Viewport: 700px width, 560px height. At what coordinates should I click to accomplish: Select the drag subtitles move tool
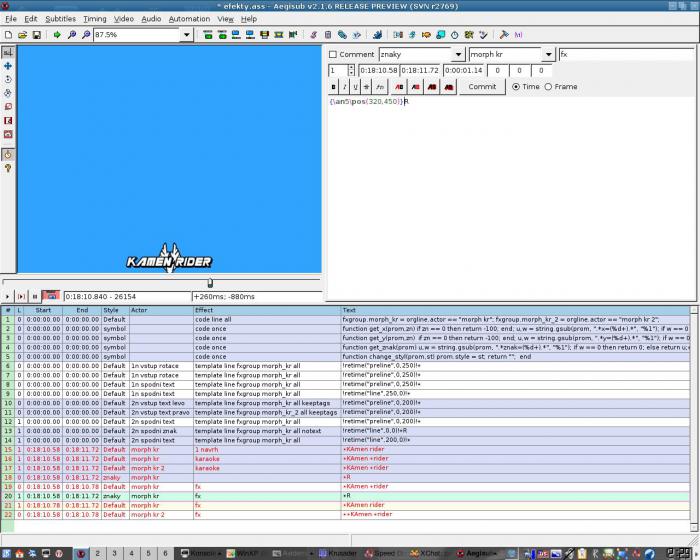(x=8, y=66)
